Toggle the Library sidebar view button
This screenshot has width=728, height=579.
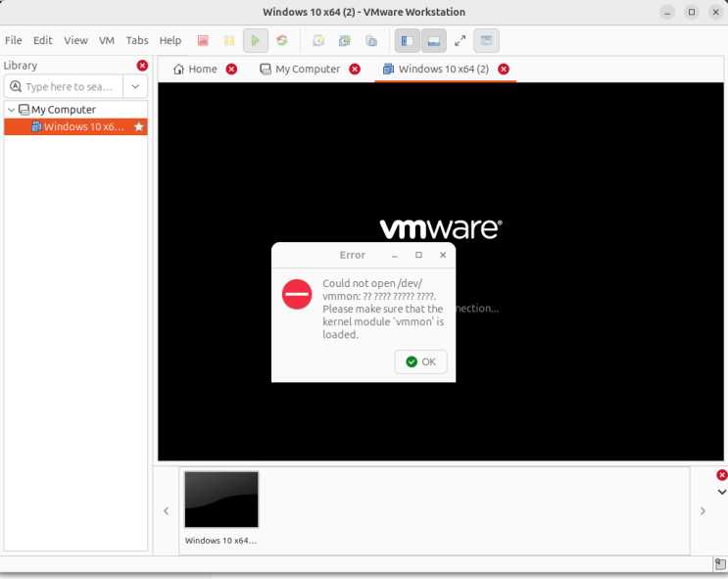(x=408, y=41)
